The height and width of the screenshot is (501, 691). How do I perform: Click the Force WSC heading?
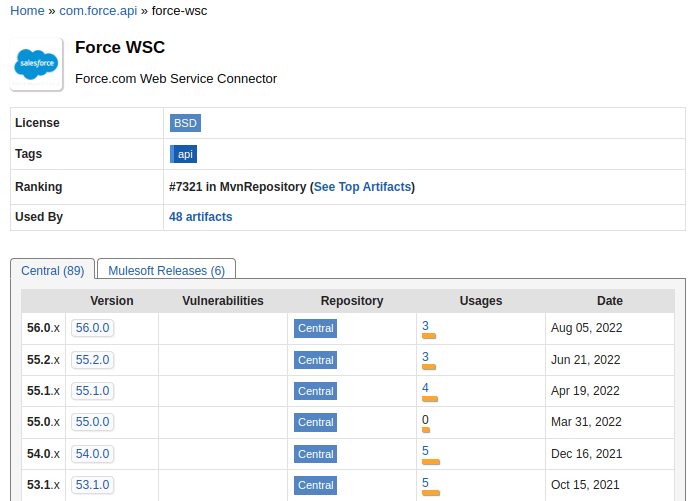[x=120, y=47]
